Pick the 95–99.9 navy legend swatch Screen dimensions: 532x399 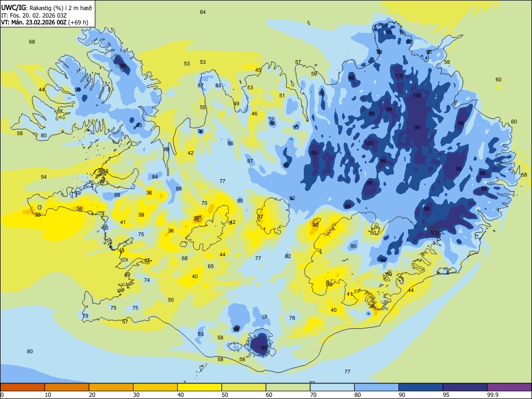[465, 387]
